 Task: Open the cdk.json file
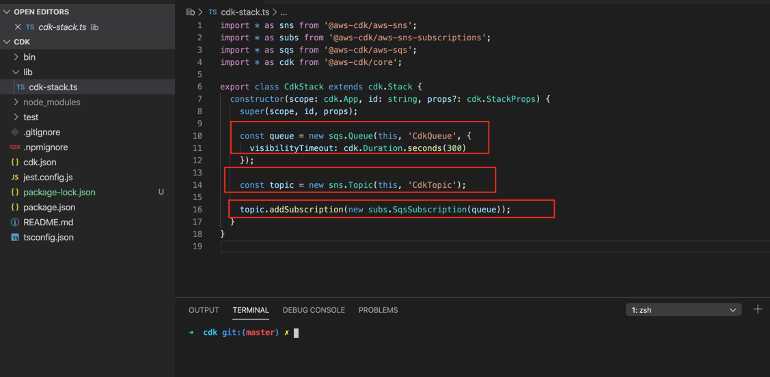tap(39, 162)
